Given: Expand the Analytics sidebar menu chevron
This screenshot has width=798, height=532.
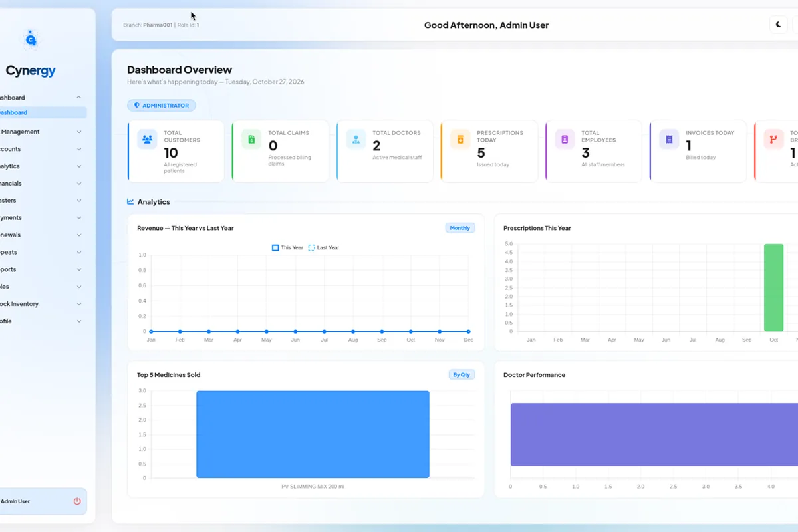Looking at the screenshot, I should 79,166.
